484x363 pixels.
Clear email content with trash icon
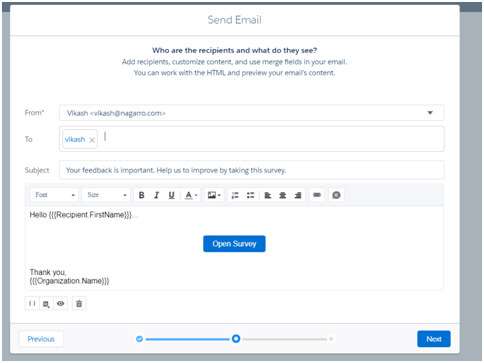pos(79,304)
